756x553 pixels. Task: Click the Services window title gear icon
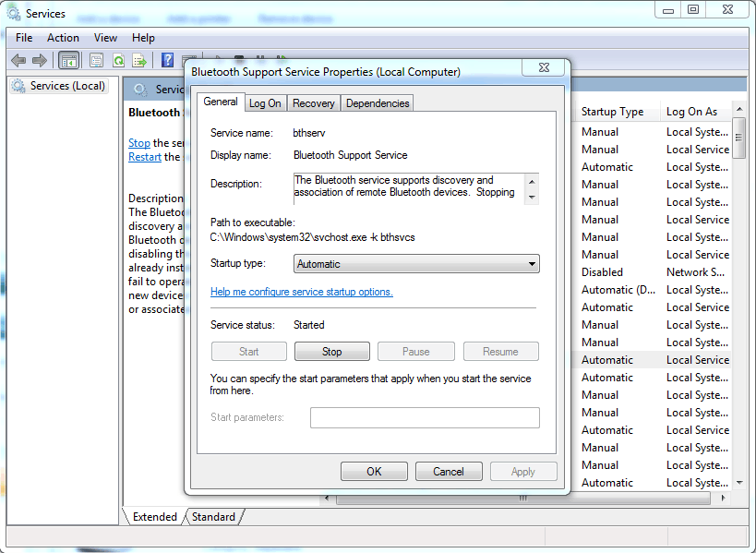14,13
